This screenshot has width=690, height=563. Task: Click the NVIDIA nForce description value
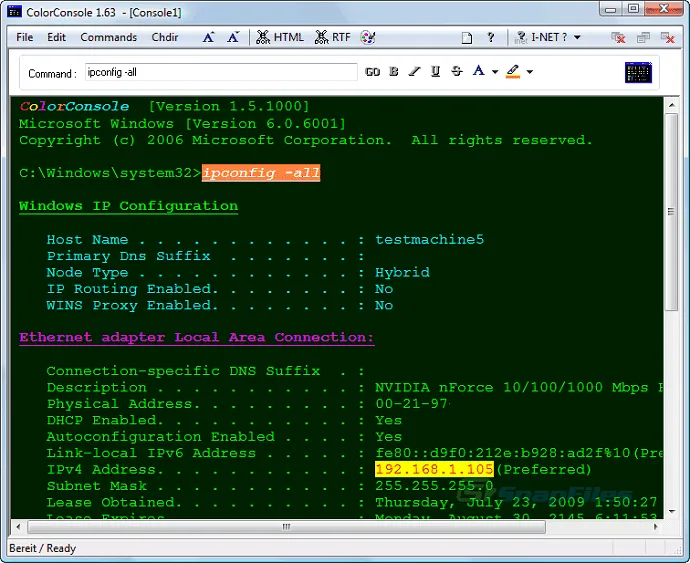click(x=518, y=387)
